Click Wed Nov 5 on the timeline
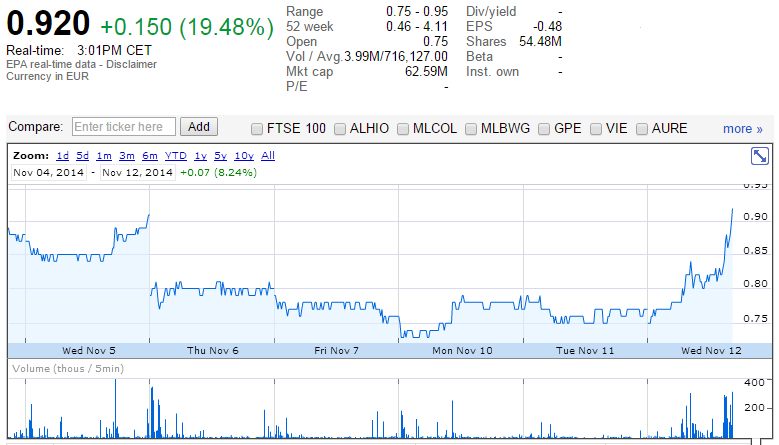 [88, 351]
